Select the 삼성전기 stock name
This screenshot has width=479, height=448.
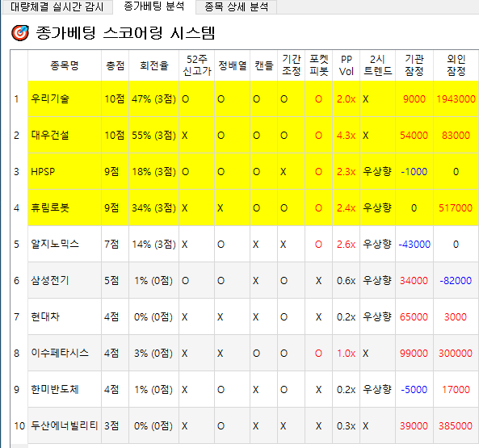(50, 280)
